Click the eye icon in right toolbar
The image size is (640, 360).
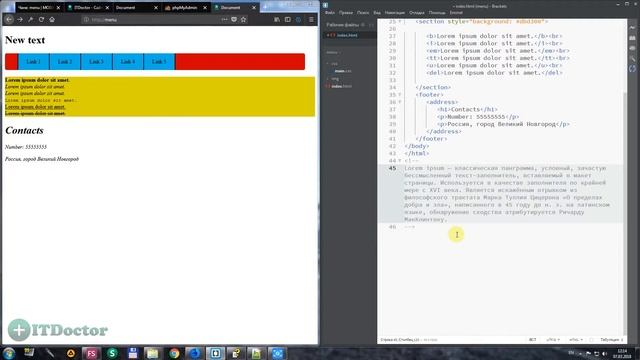tap(633, 48)
